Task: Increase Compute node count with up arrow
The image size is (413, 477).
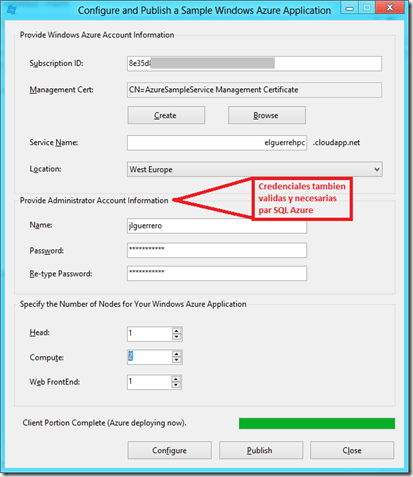Action: (177, 354)
